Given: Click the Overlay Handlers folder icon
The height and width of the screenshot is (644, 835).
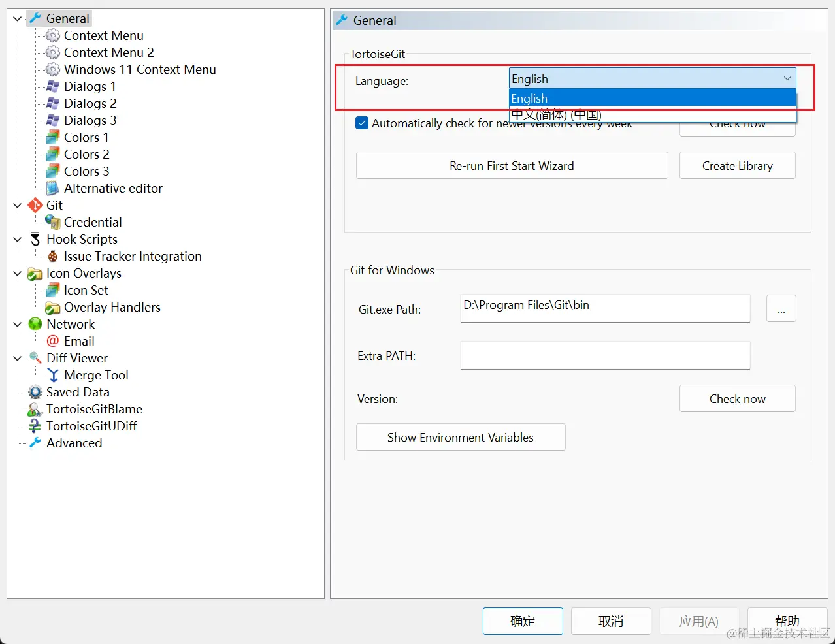Looking at the screenshot, I should [53, 307].
